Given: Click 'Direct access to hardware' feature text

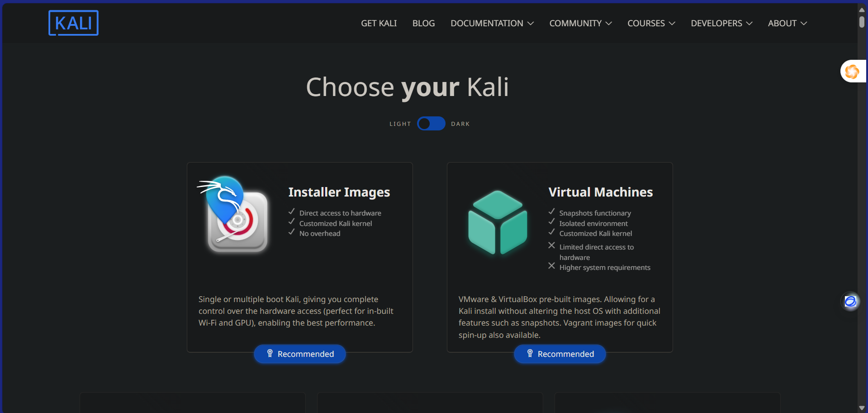Looking at the screenshot, I should coord(340,213).
